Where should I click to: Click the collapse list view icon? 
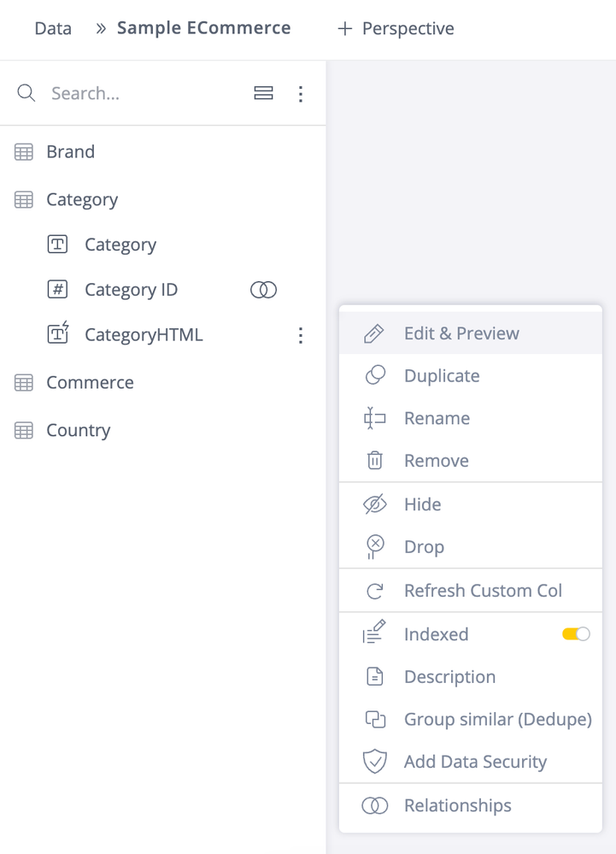(x=264, y=93)
